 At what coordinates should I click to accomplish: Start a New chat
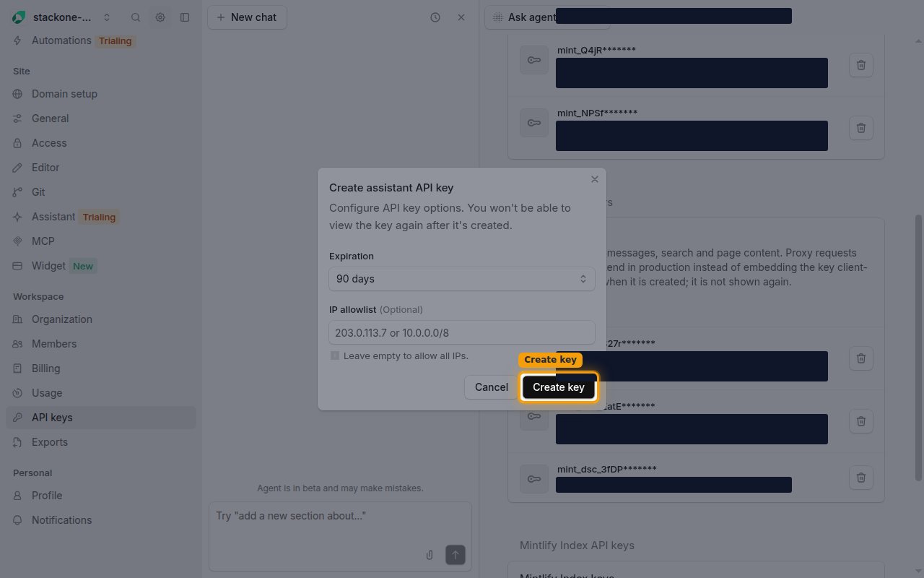pos(247,17)
